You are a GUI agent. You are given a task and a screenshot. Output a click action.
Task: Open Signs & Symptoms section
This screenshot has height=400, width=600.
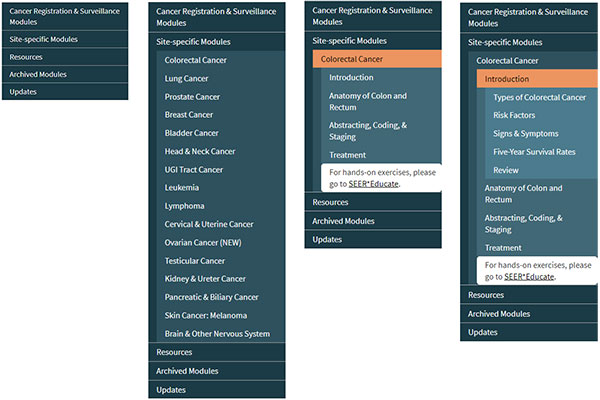525,134
